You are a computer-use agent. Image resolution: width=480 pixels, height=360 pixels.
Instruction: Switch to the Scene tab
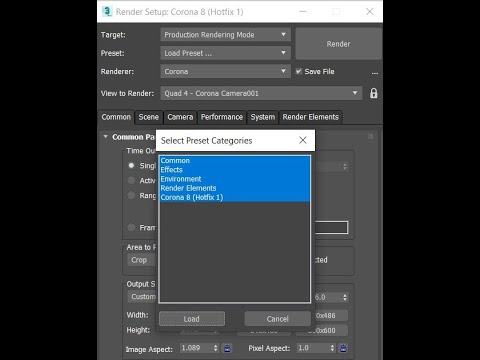coord(149,117)
